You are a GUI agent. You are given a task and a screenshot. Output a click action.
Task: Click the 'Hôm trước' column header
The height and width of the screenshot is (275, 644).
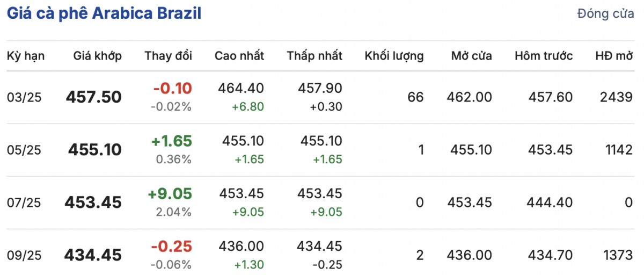tap(544, 56)
